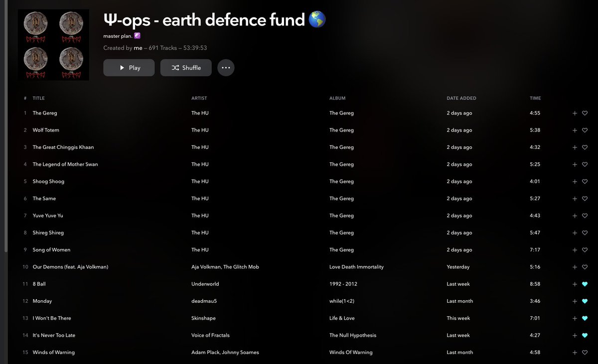Open the playlist cover art thumbnail
598x364 pixels.
(53, 45)
